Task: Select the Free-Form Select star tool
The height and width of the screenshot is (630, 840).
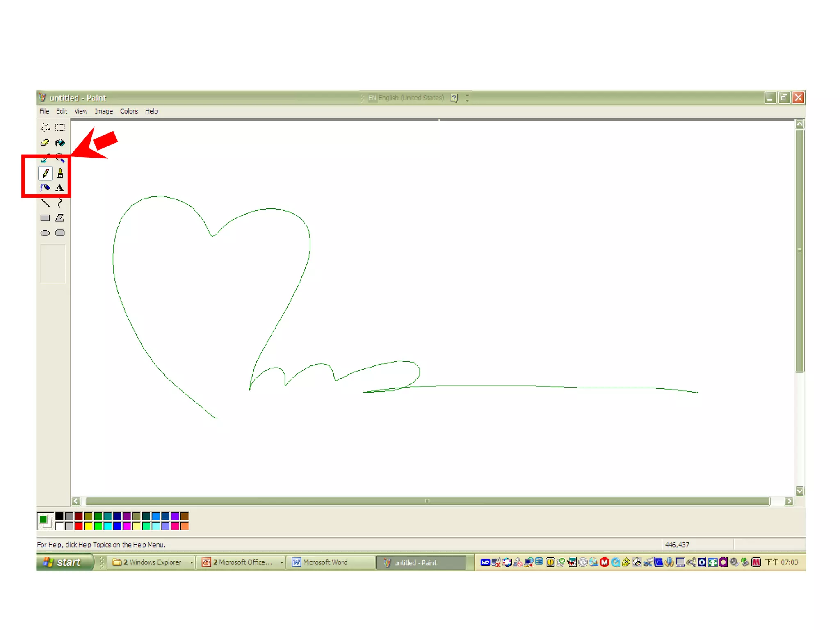Action: coord(45,128)
